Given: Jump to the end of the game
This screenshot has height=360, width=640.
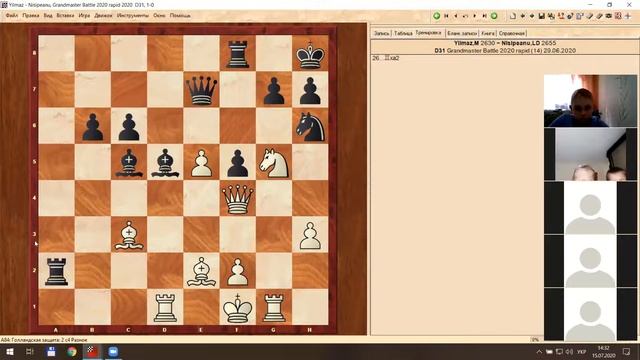Looking at the screenshot, I should [x=484, y=16].
